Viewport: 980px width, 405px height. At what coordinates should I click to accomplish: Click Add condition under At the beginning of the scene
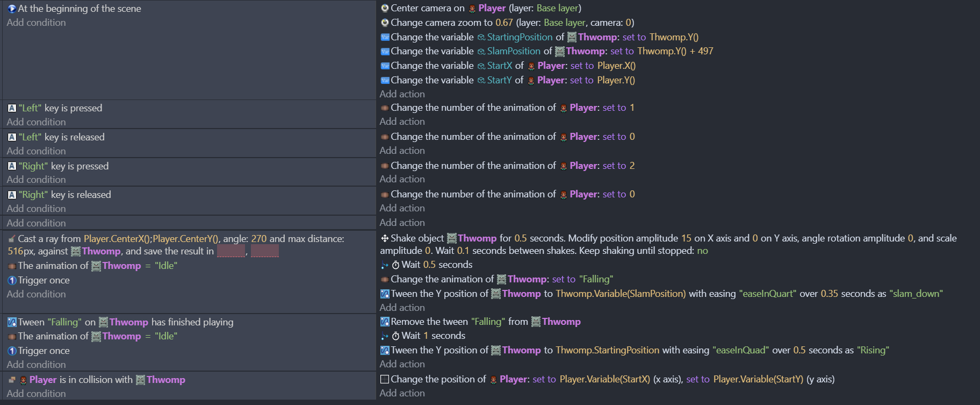pos(36,23)
